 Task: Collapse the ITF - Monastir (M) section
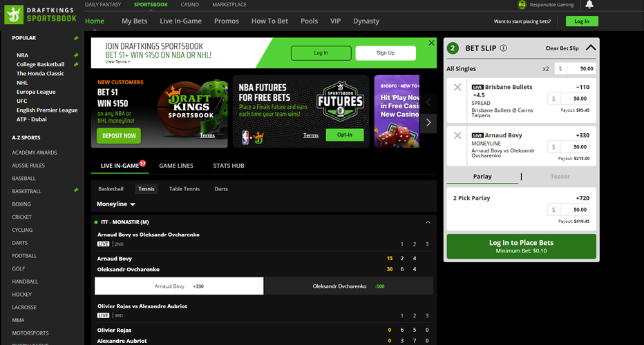coord(428,222)
